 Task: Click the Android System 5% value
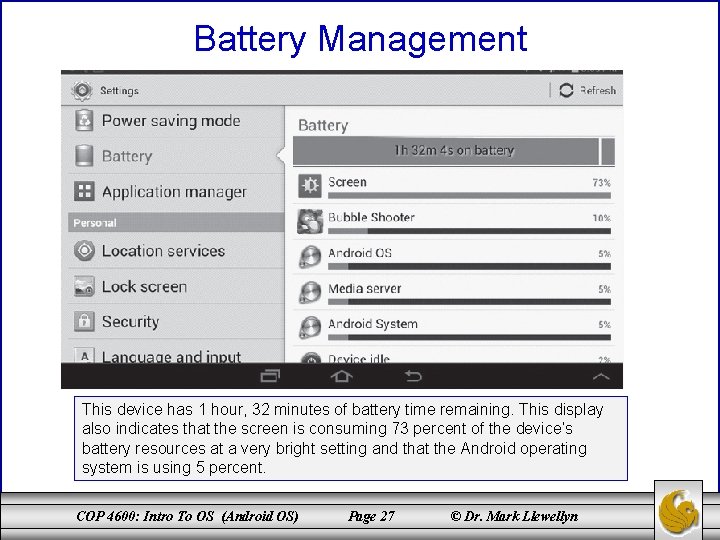tap(604, 325)
